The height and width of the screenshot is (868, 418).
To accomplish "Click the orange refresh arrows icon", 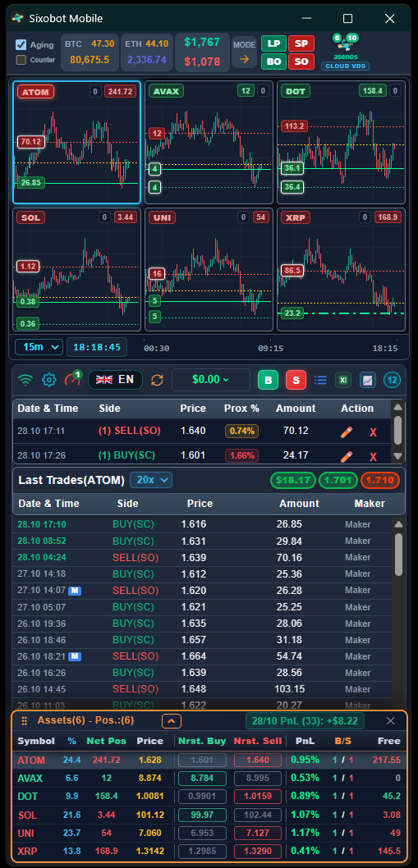I will click(x=158, y=381).
